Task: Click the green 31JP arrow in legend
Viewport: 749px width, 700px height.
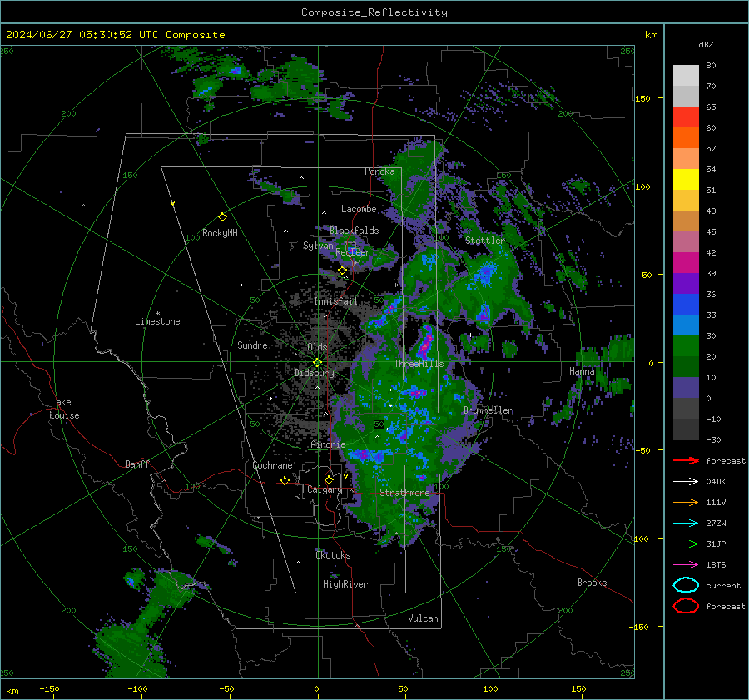Action: [686, 544]
